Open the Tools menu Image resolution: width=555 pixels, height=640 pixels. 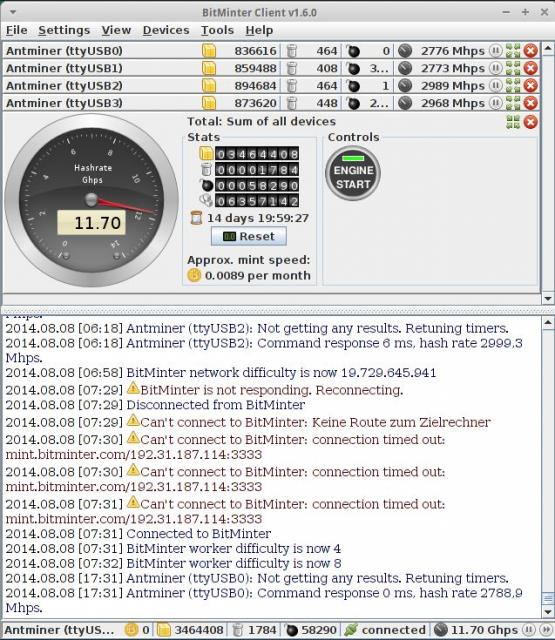pos(218,30)
